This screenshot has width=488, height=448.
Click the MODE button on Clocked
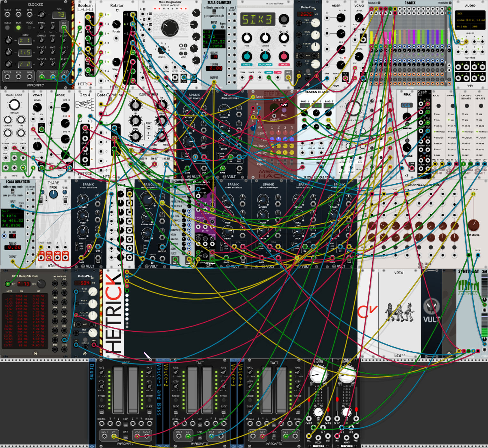pyautogui.click(x=29, y=28)
